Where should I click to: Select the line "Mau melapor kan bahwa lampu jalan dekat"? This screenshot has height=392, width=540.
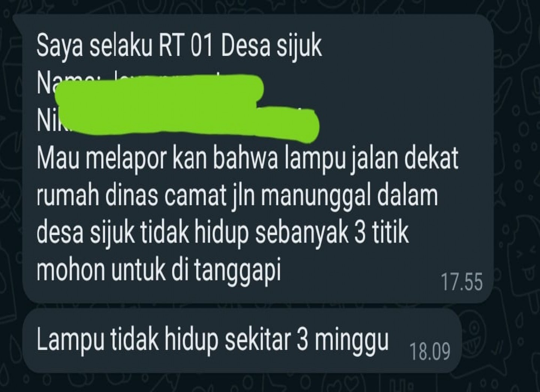click(247, 159)
